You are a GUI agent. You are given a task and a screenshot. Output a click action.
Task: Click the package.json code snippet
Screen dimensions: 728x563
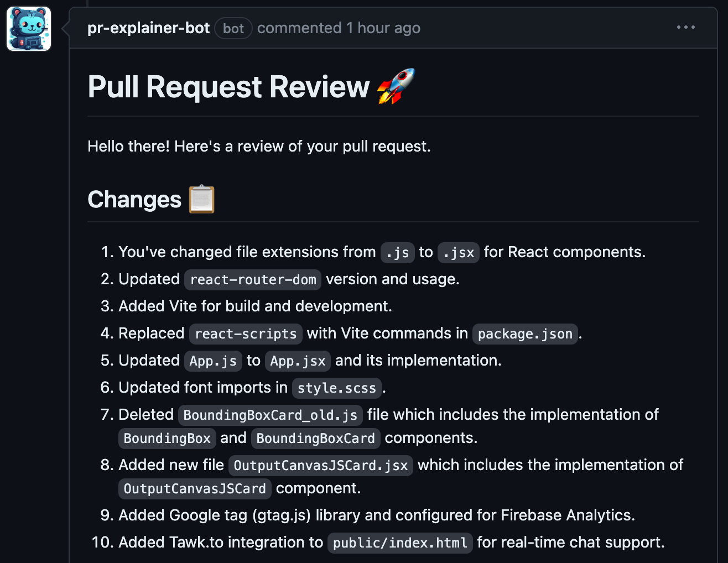[524, 333]
